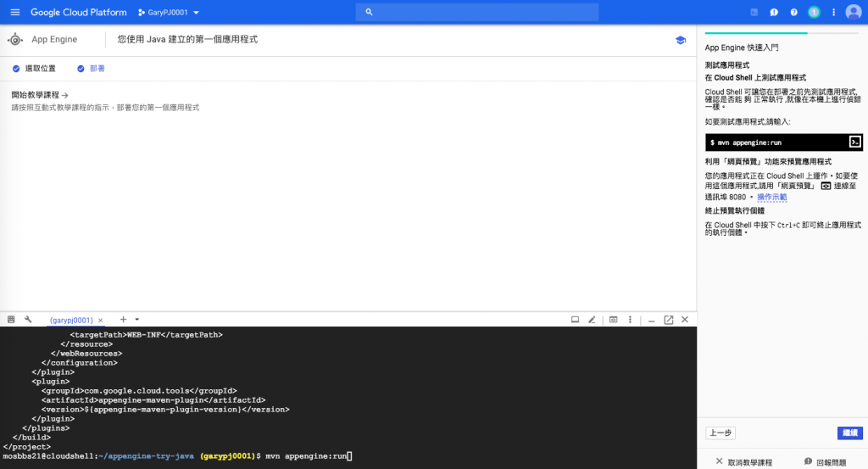868x469 pixels.
Task: Expand the session dropdown arrow beside plus
Action: coord(137,320)
